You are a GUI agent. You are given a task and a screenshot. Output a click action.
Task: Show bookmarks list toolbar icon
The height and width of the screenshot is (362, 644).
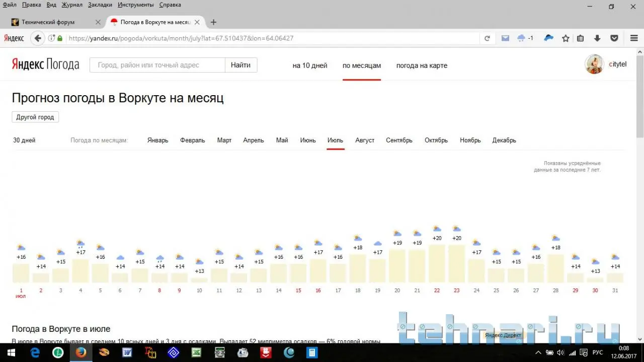(580, 38)
